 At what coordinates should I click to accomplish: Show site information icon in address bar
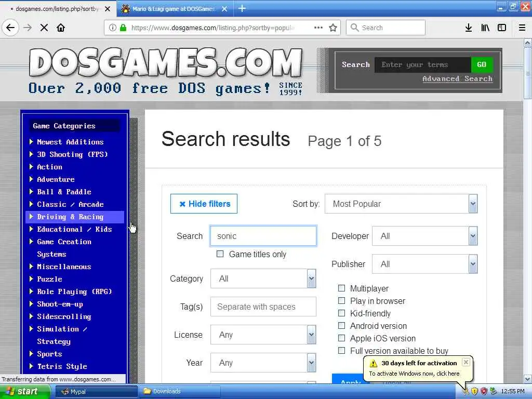point(112,28)
